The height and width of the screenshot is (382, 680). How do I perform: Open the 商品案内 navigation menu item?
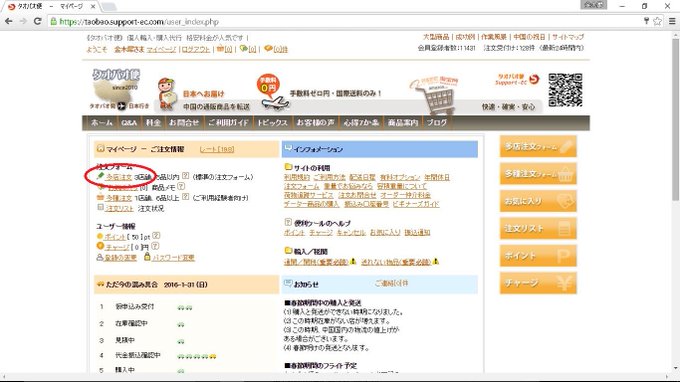[x=402, y=123]
